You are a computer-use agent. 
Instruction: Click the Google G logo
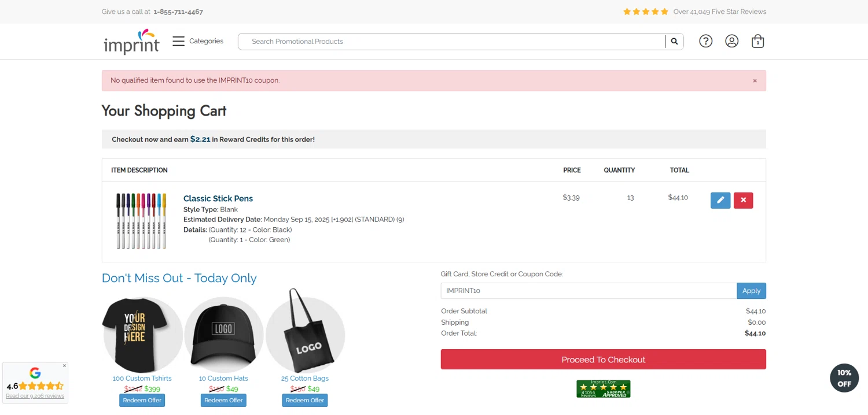point(35,373)
